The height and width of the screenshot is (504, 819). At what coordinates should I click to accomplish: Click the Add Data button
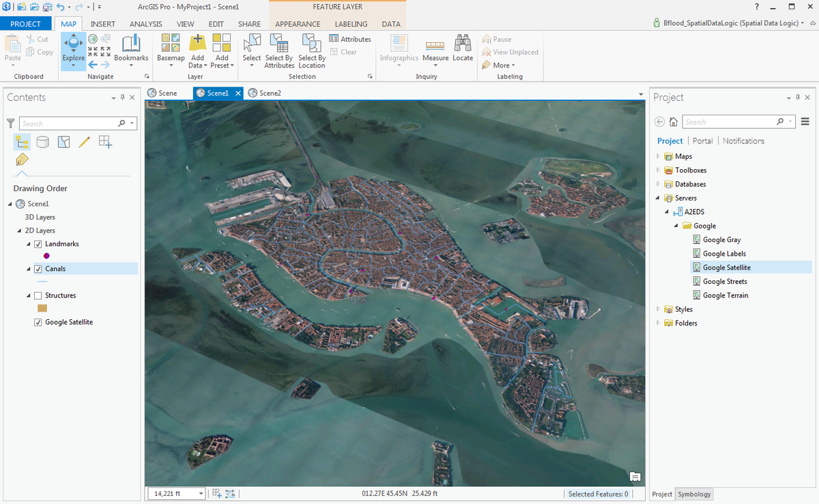(x=197, y=50)
